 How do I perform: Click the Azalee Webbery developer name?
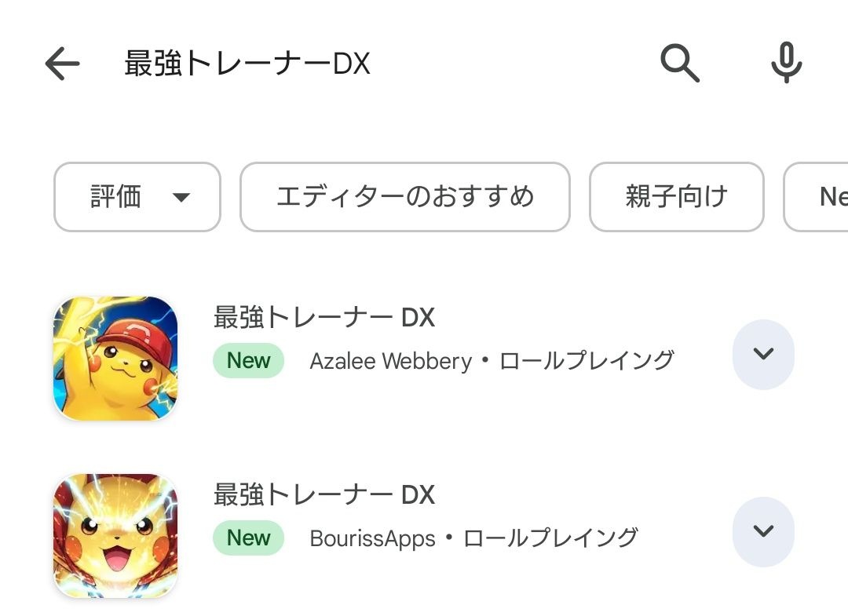[x=390, y=361]
